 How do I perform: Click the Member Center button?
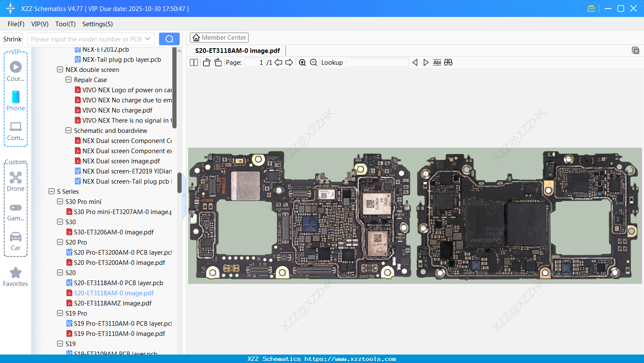(219, 38)
